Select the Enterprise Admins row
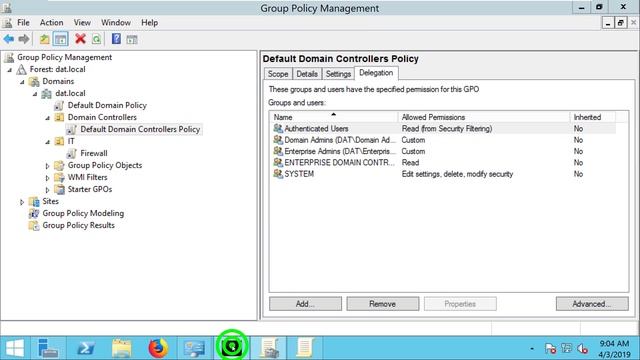The height and width of the screenshot is (360, 640). click(443, 151)
